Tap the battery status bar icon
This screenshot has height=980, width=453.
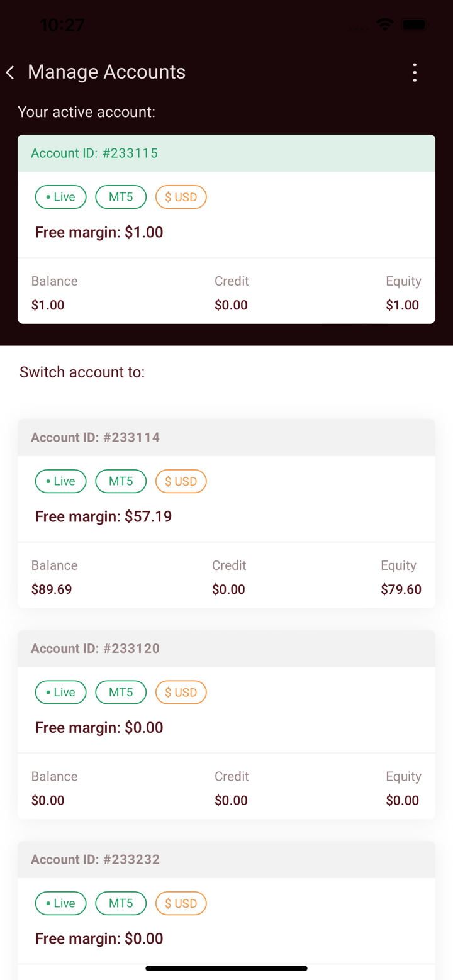tap(415, 25)
